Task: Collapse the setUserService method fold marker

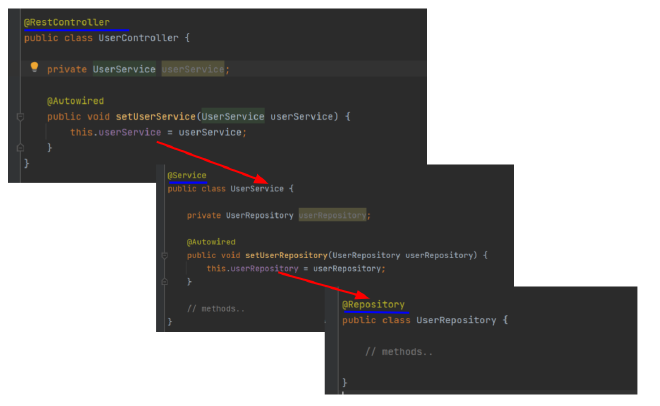Action: [20, 117]
